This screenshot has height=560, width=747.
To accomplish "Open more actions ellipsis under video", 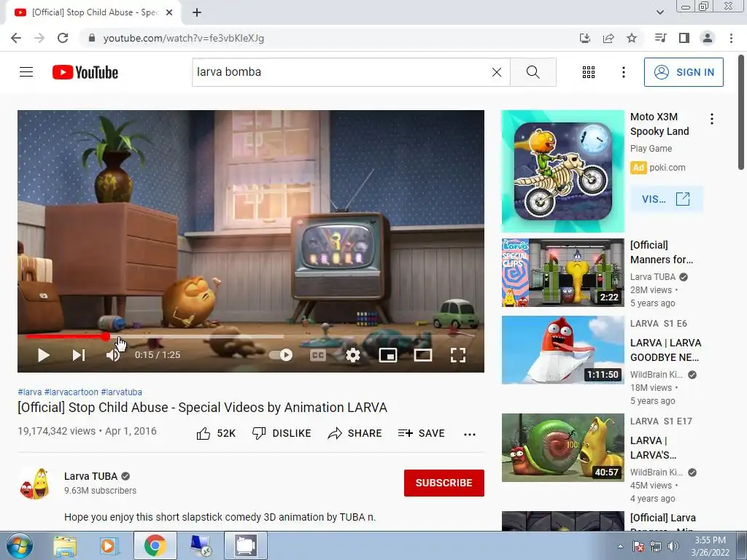I will coord(470,434).
